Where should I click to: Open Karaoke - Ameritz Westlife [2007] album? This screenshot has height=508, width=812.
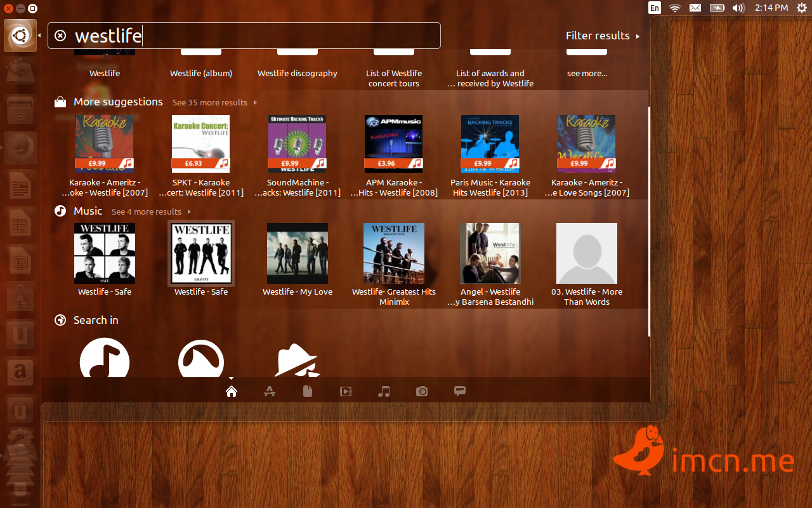coord(105,156)
